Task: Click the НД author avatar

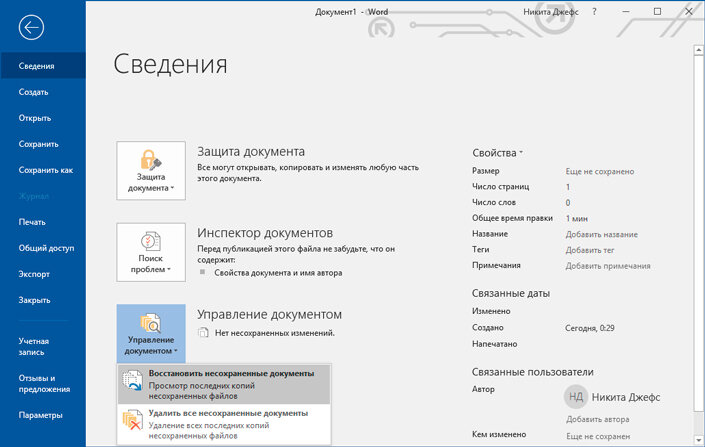Action: point(576,397)
